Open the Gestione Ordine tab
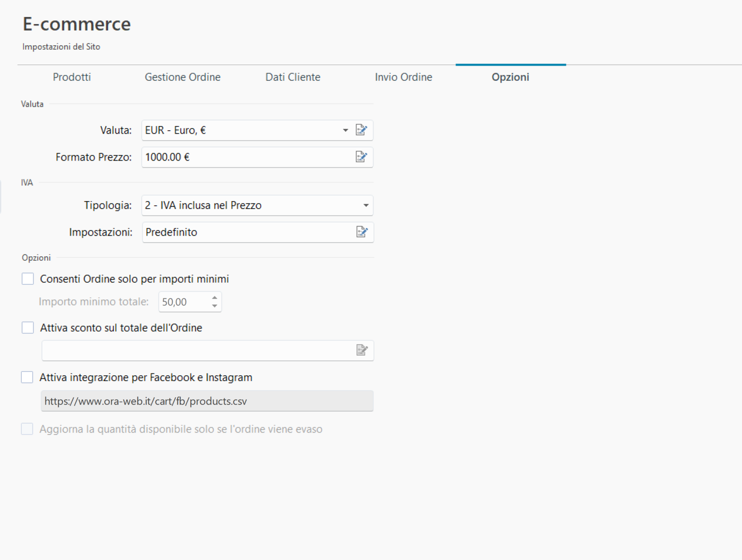This screenshot has width=742, height=560. [182, 77]
